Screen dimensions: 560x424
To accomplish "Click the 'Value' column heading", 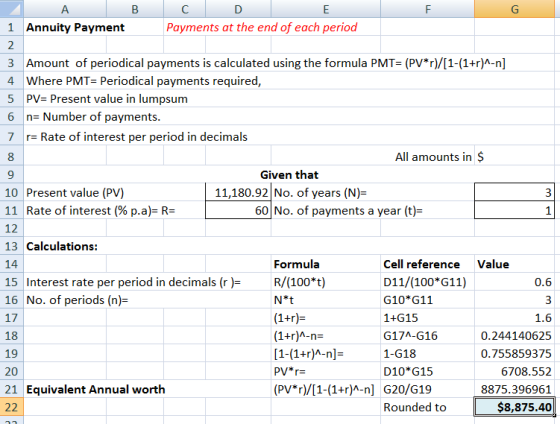I will click(493, 264).
